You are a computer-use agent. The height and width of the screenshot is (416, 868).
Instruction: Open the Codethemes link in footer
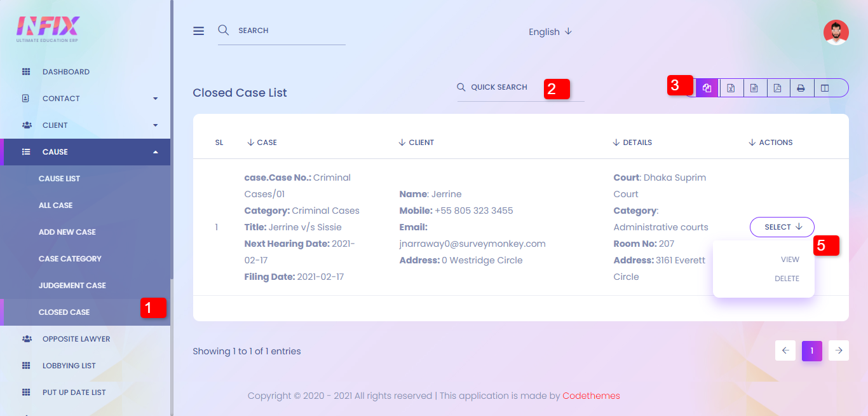pos(591,396)
